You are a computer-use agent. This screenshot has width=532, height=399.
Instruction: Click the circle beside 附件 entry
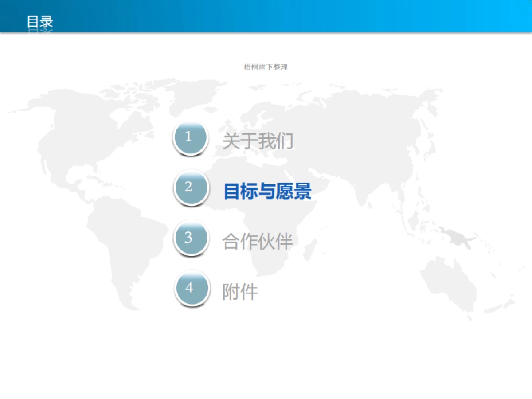pyautogui.click(x=192, y=288)
